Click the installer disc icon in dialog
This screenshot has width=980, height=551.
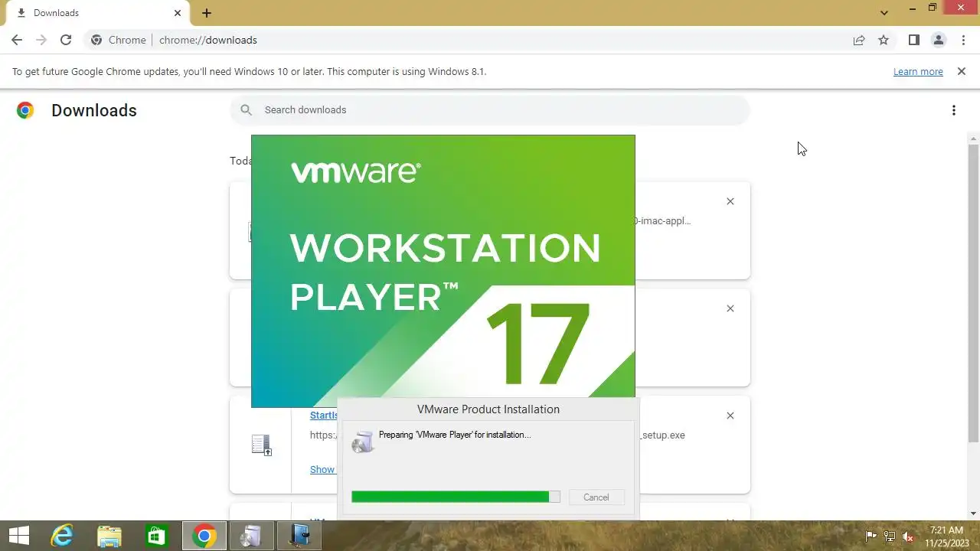363,442
